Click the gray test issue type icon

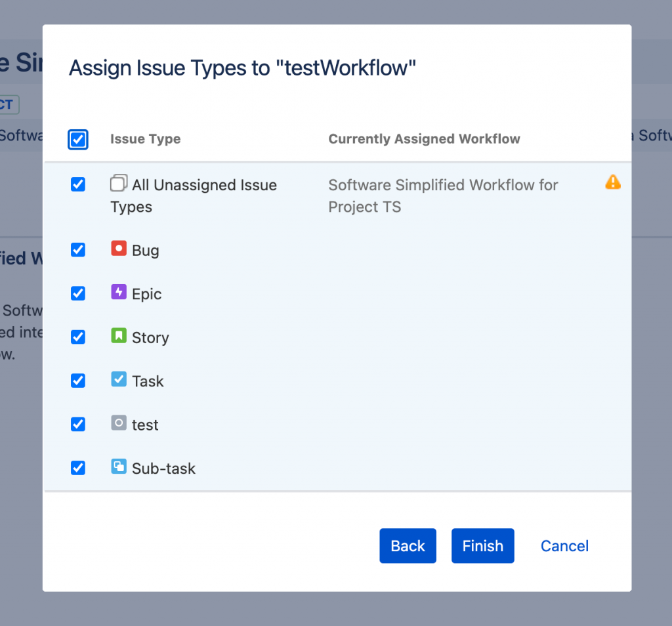119,423
